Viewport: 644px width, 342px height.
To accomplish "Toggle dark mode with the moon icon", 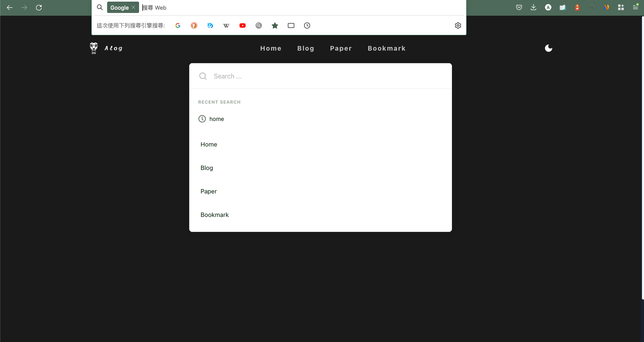I will pos(549,48).
